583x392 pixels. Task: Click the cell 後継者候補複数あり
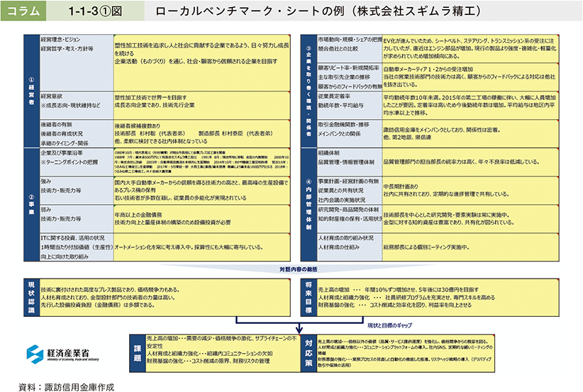pos(137,126)
